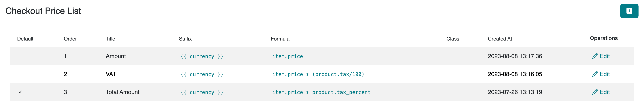Click the plus button to add a price
The height and width of the screenshot is (110, 644).
click(x=629, y=11)
